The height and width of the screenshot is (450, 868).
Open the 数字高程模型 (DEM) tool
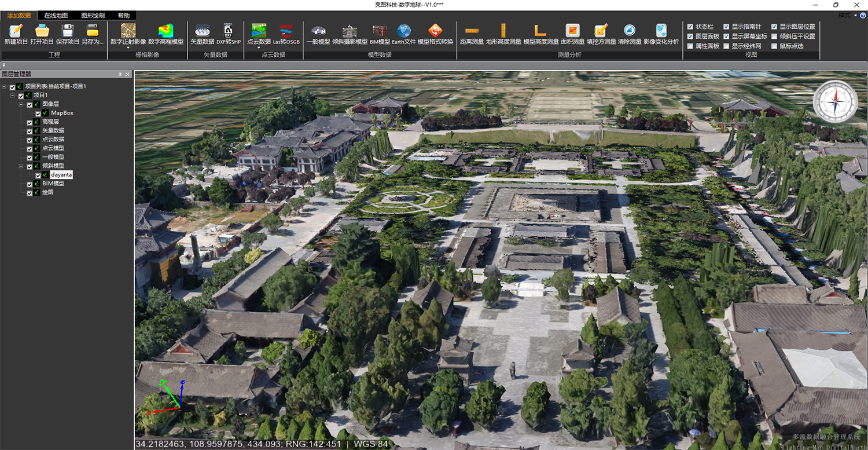165,31
